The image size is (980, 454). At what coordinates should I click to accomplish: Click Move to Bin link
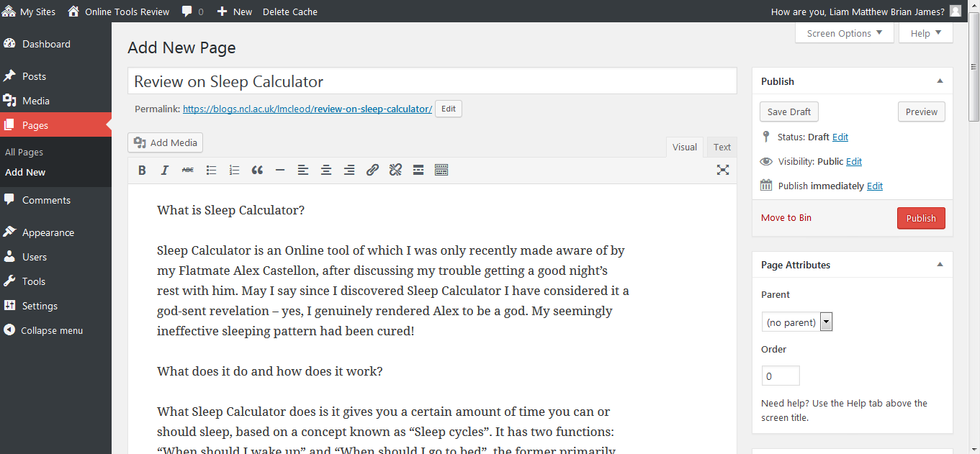coord(786,218)
